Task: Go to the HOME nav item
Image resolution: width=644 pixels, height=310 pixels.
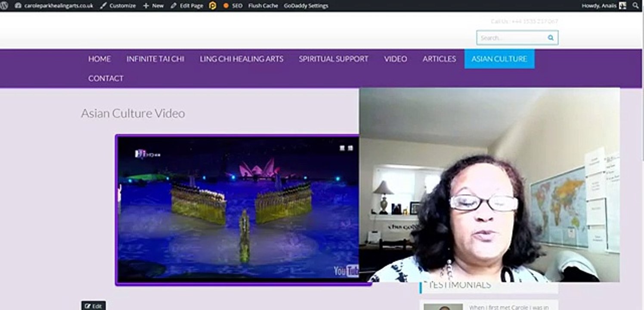Action: pos(99,59)
